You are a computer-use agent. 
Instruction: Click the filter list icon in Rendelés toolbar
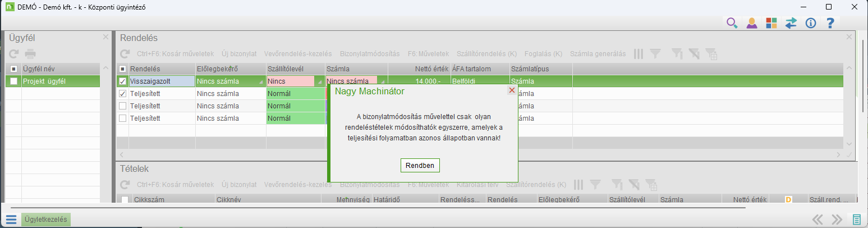(x=677, y=54)
